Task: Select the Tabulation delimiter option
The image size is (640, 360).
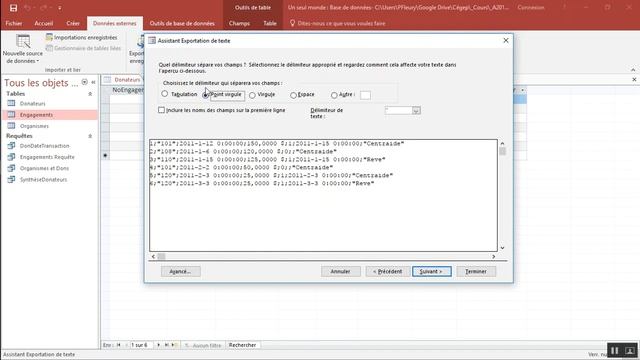Action: pos(164,94)
